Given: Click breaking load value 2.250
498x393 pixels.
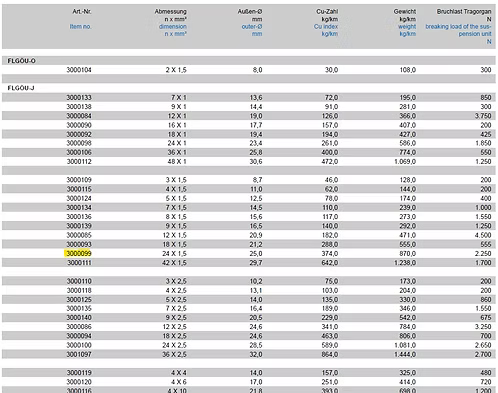Looking at the screenshot, I should [x=483, y=254].
